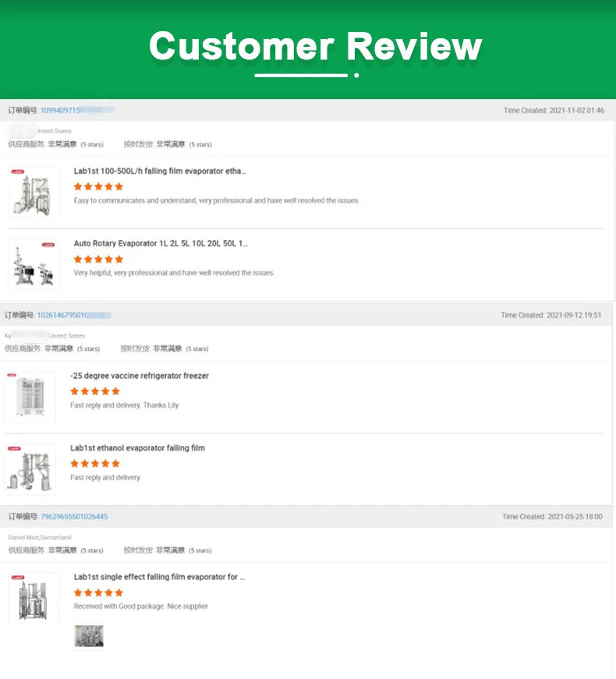Click the stars under the vaccine refrigerator freezer
Viewport: 616px width, 679px height.
pyautogui.click(x=95, y=391)
